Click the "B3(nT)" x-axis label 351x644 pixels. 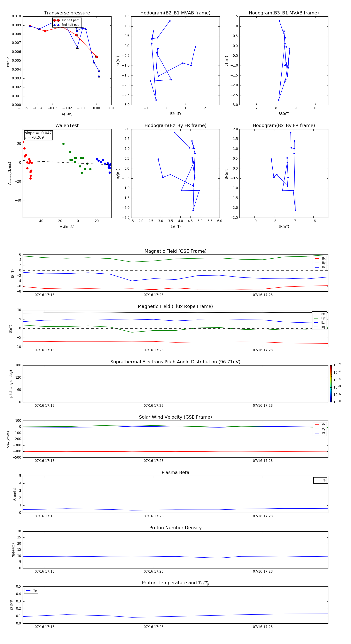284,114
